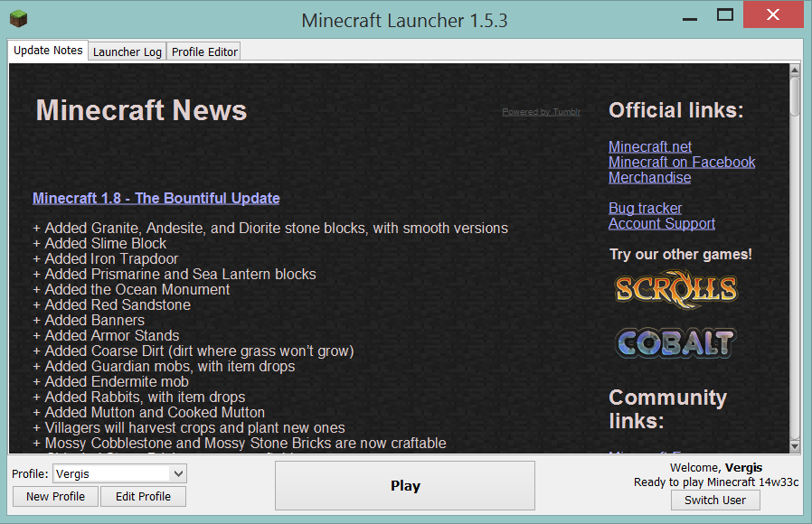Image resolution: width=812 pixels, height=524 pixels.
Task: Click the news scrollbar down arrow
Action: click(x=795, y=446)
